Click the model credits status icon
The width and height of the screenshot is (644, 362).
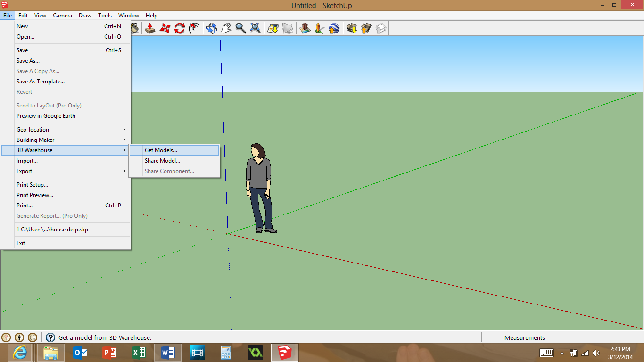tap(19, 337)
